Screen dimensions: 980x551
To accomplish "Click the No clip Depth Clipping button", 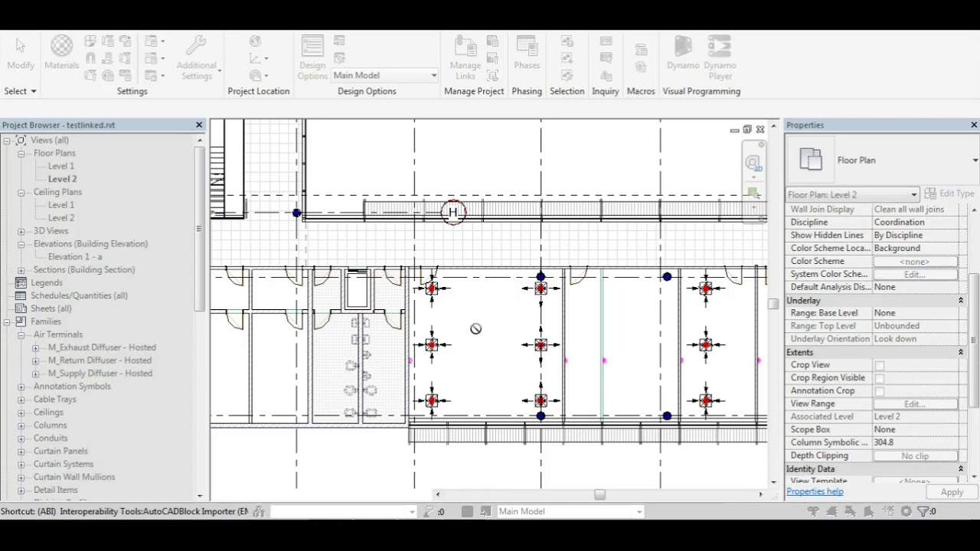I will 914,456.
